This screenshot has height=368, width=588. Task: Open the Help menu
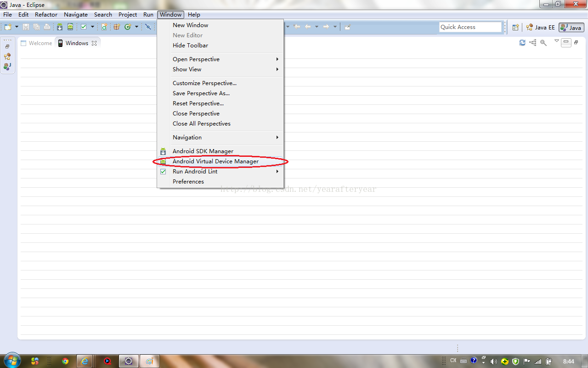[x=194, y=15]
